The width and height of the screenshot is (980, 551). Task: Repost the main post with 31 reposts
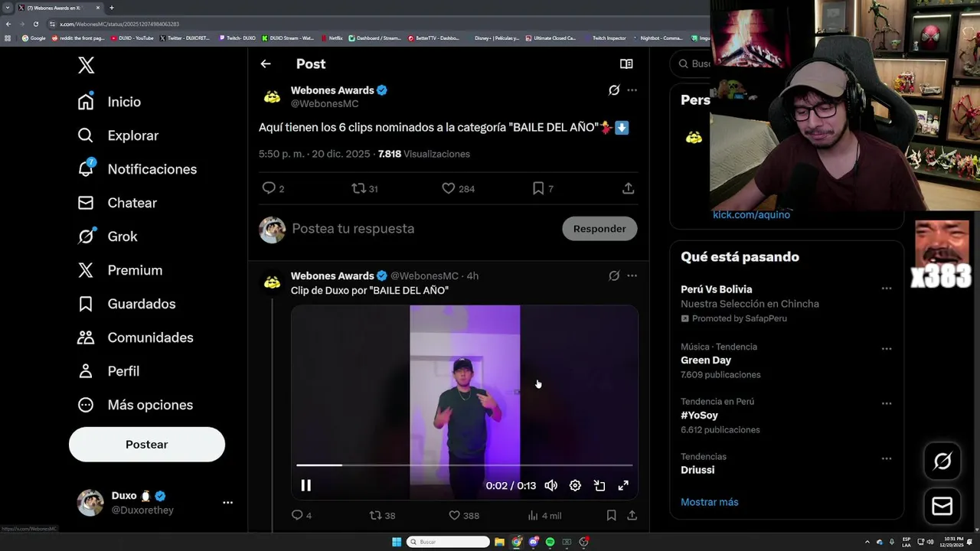pos(364,188)
